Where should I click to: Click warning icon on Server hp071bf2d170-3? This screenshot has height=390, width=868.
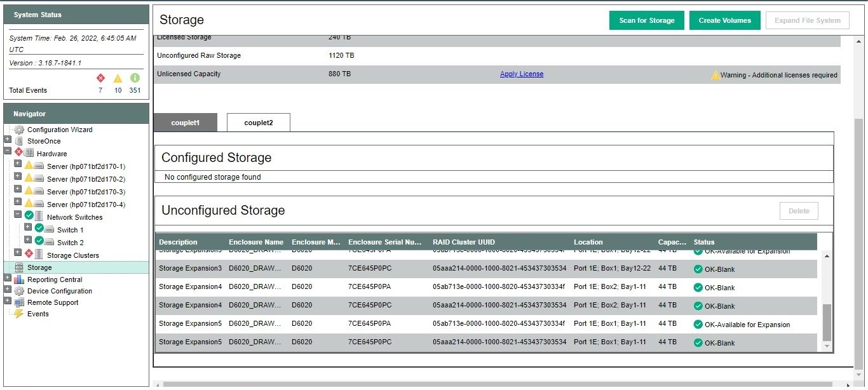click(29, 191)
